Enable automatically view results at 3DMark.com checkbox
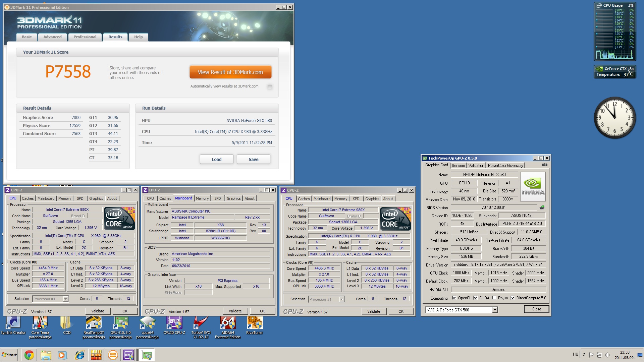The image size is (644, 362). 270,87
